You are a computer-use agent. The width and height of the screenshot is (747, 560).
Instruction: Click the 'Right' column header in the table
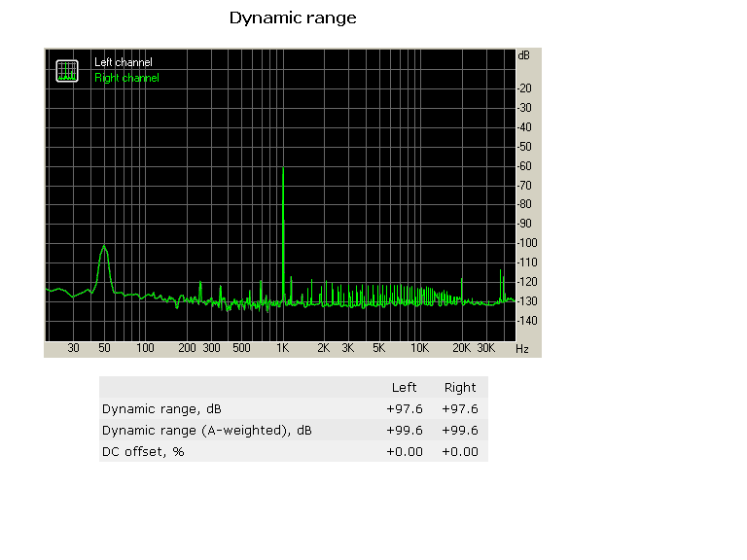pos(460,388)
